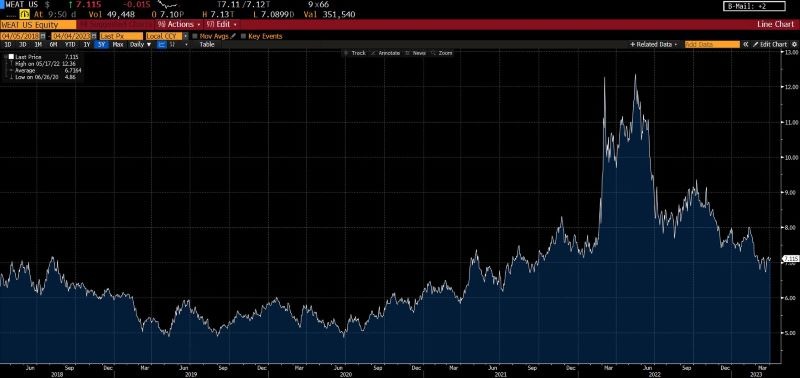The height and width of the screenshot is (378, 800).
Task: Click the WEAT US ticker in header
Action: point(21,4)
